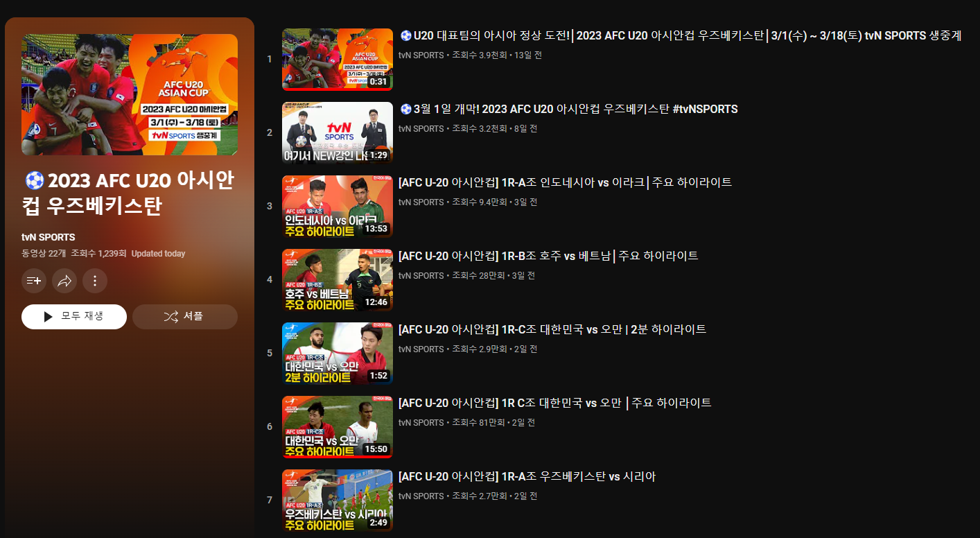Click the 모두 재생 play all button
The width and height of the screenshot is (980, 538).
pyautogui.click(x=74, y=317)
